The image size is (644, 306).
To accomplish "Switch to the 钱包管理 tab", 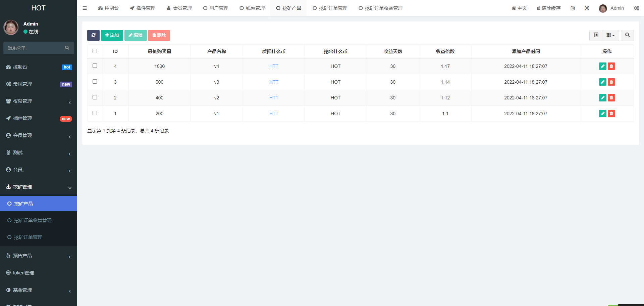I will click(252, 8).
